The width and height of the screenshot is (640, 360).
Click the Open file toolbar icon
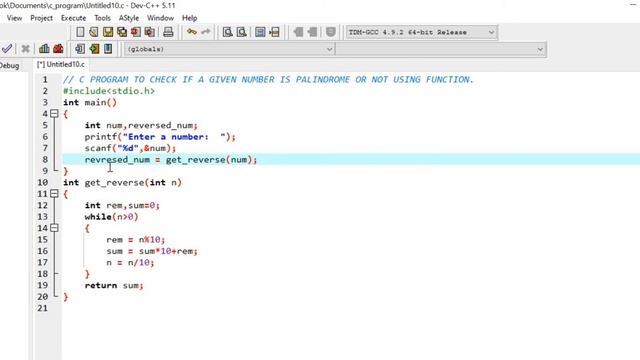pyautogui.click(x=94, y=32)
